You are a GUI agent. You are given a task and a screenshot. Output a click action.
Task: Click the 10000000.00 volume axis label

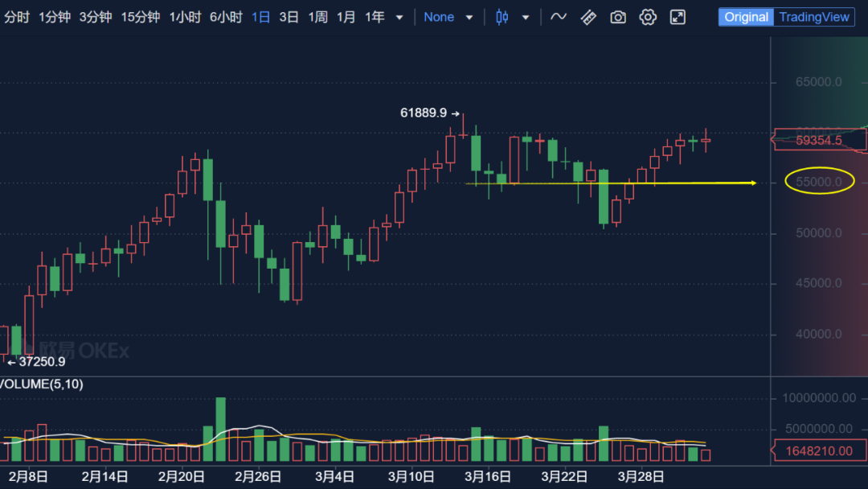(x=819, y=398)
